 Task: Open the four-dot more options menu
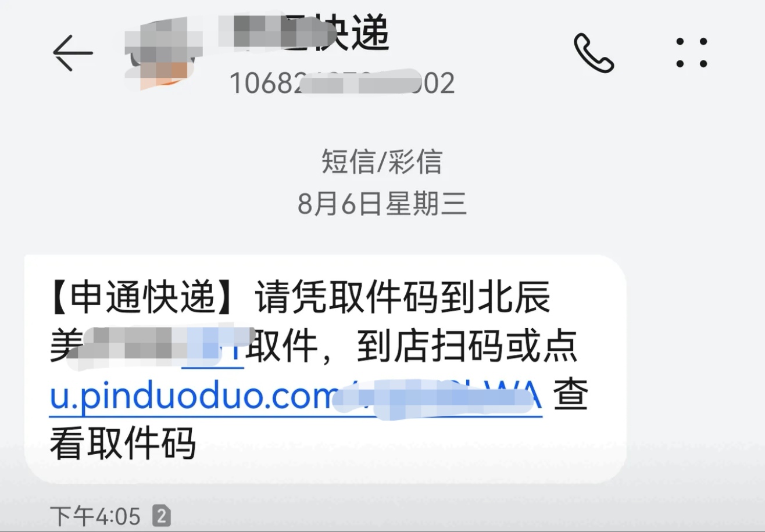click(692, 53)
